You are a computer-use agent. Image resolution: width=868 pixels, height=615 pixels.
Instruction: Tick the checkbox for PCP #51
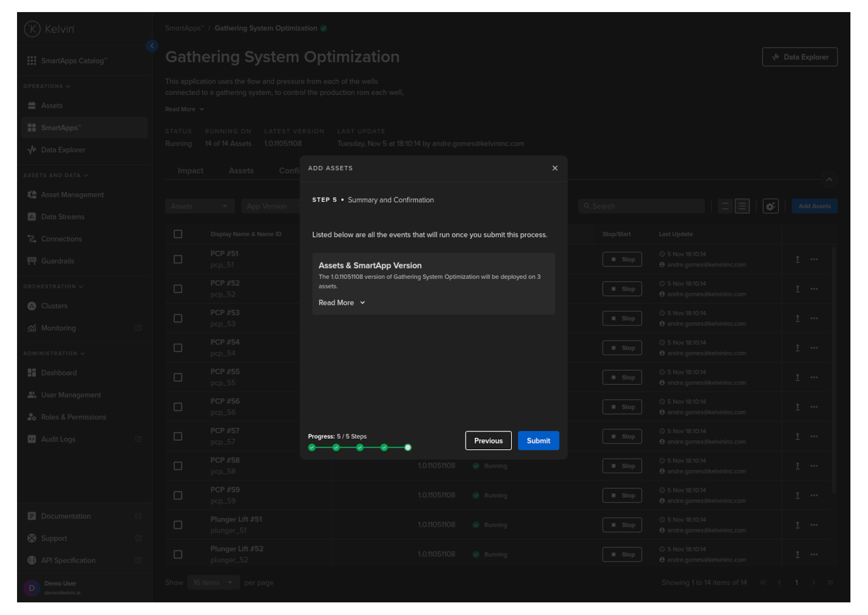pos(178,259)
